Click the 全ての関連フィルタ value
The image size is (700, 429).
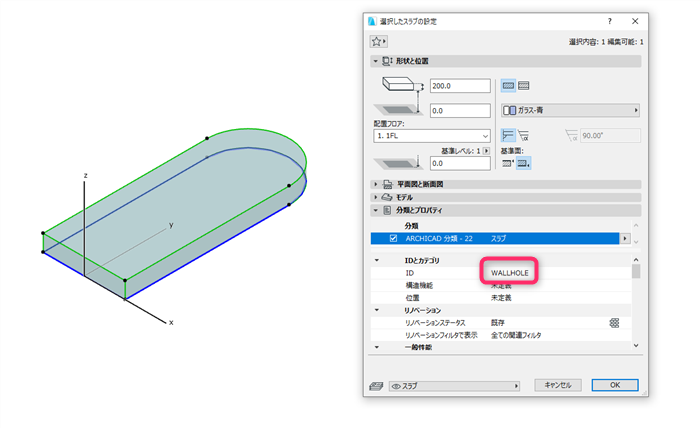[x=516, y=335]
